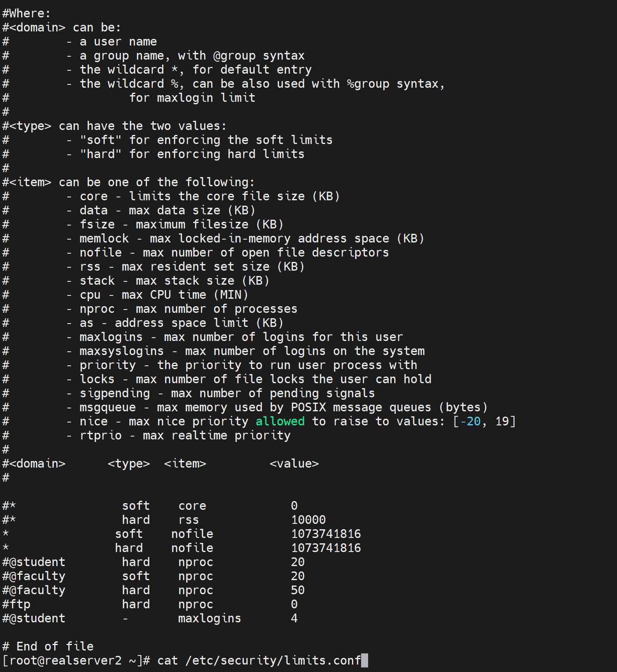
Task: Click the cyan "-20" nice value
Action: pyautogui.click(x=470, y=421)
